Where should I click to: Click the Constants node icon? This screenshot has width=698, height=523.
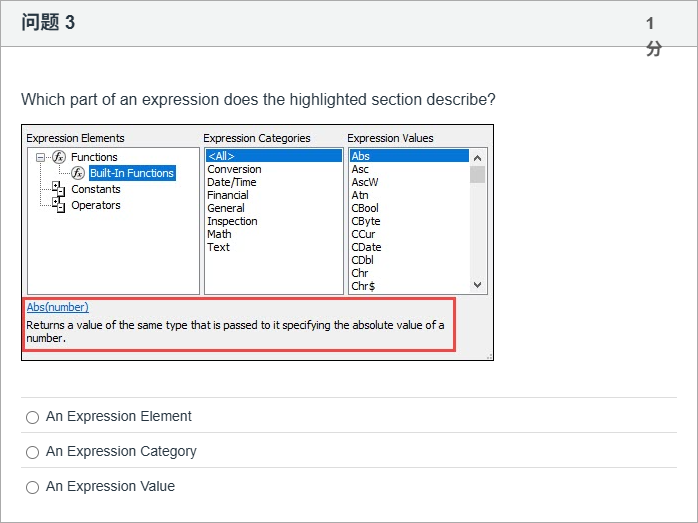pos(58,189)
